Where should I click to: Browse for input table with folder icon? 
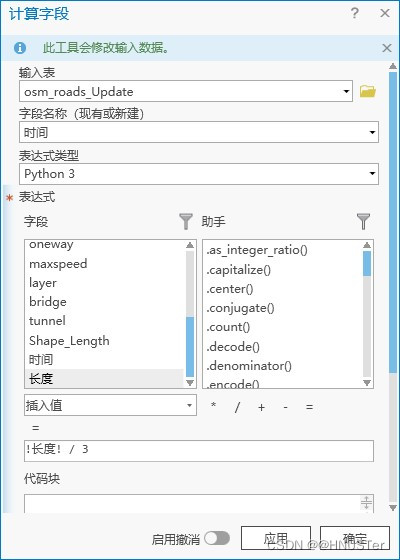(x=368, y=91)
